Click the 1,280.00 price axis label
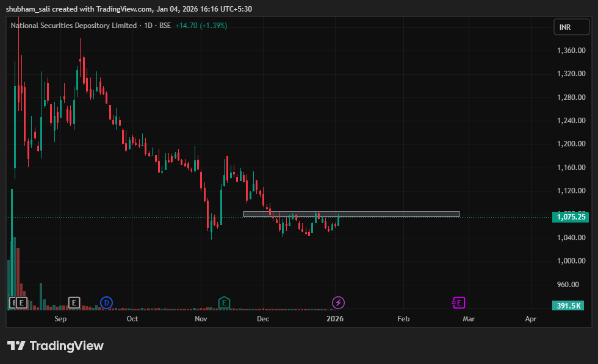 [571, 97]
